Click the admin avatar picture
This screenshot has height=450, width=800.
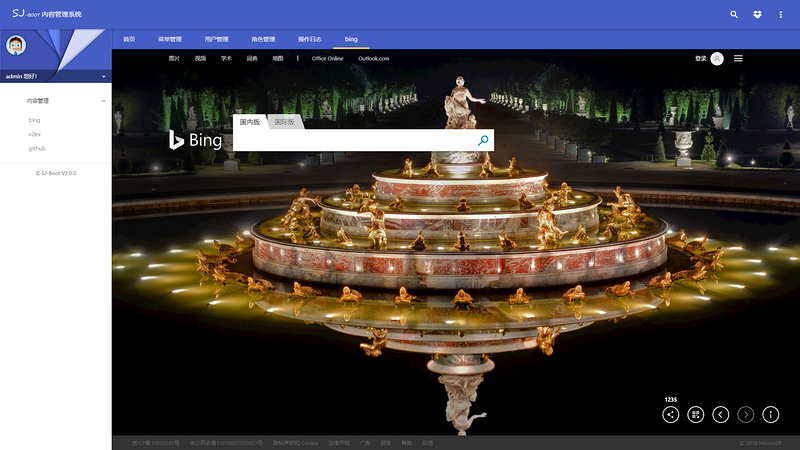click(x=16, y=45)
